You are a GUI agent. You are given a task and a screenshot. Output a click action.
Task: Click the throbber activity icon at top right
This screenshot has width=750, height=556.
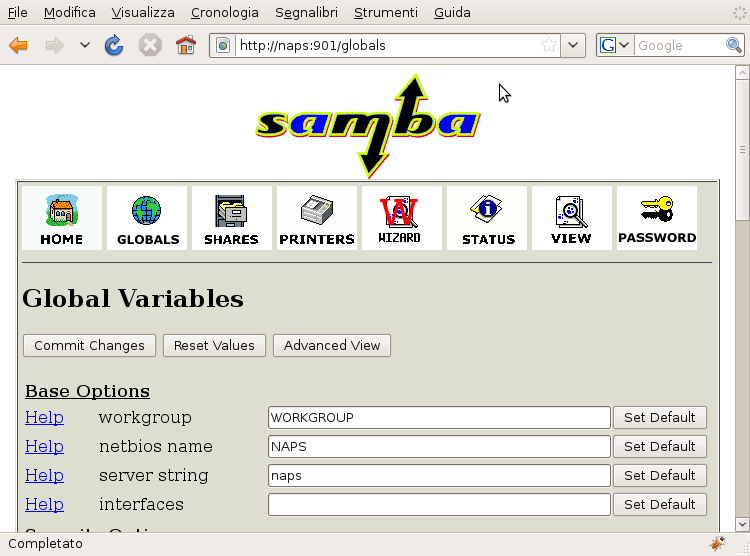[740, 13]
